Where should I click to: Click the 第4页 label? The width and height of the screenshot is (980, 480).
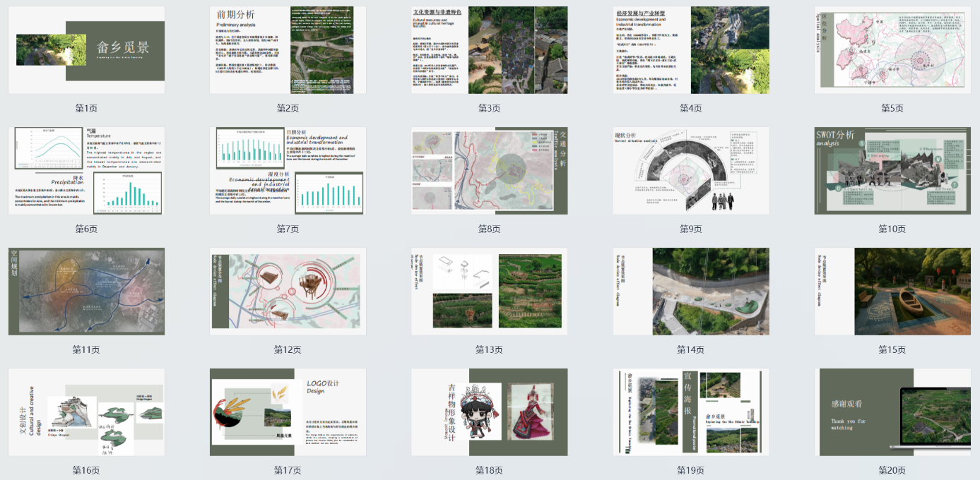point(691,109)
